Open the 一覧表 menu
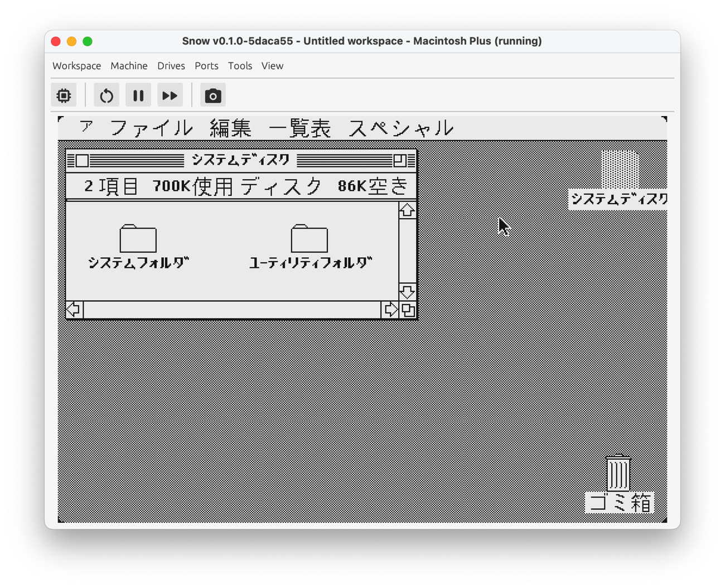 pos(300,128)
